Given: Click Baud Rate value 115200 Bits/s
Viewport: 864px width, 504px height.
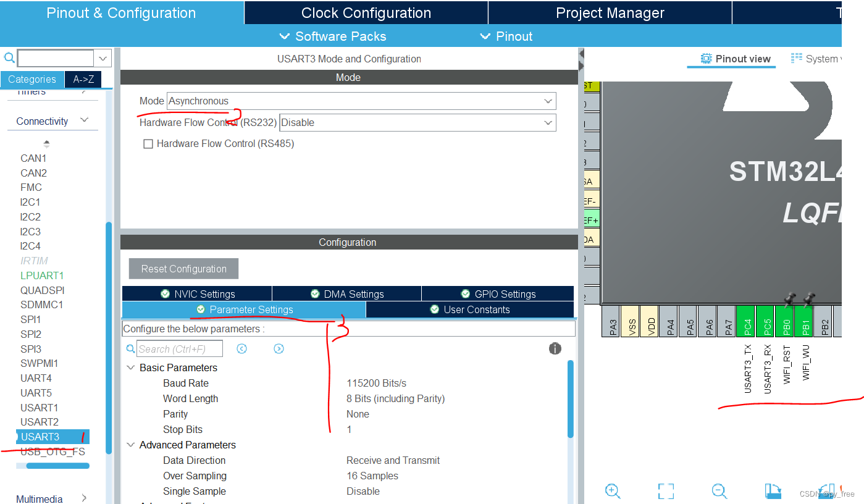Looking at the screenshot, I should [376, 383].
